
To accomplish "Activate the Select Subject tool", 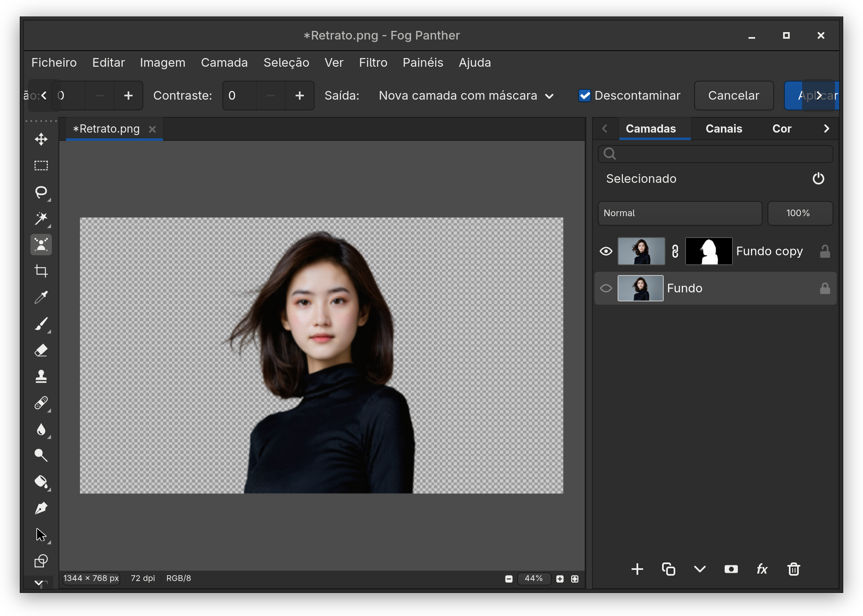I will (x=41, y=245).
